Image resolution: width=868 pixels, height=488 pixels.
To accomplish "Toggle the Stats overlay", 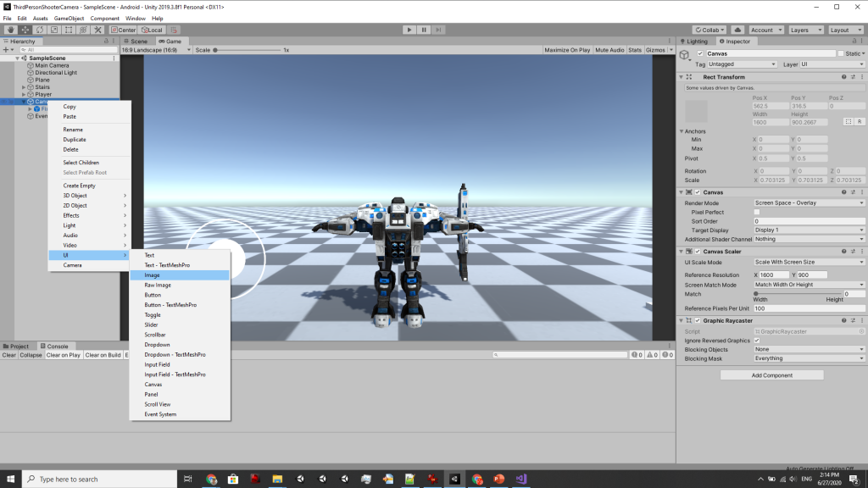I will (635, 50).
